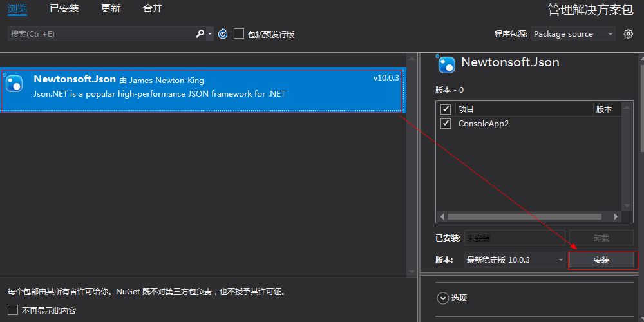The image size is (644, 322).
Task: Click the project table horizontal scrollbar thumb
Action: tap(524, 216)
